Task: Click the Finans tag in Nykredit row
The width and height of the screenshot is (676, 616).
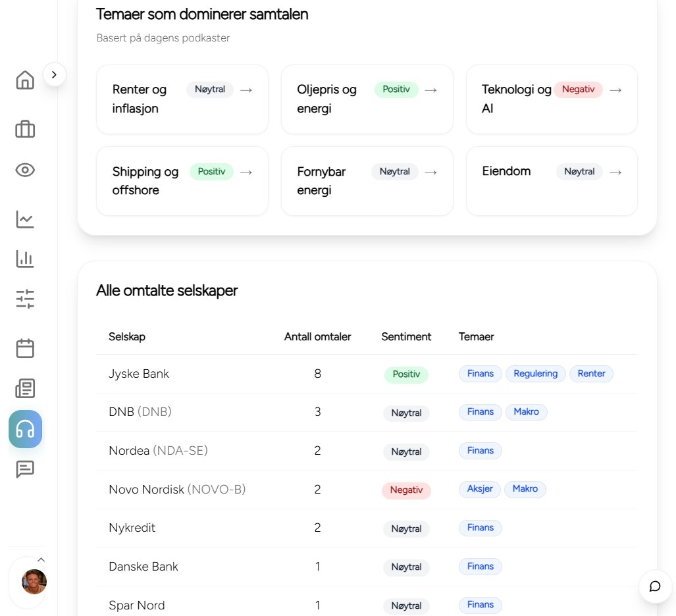Action: [x=481, y=528]
